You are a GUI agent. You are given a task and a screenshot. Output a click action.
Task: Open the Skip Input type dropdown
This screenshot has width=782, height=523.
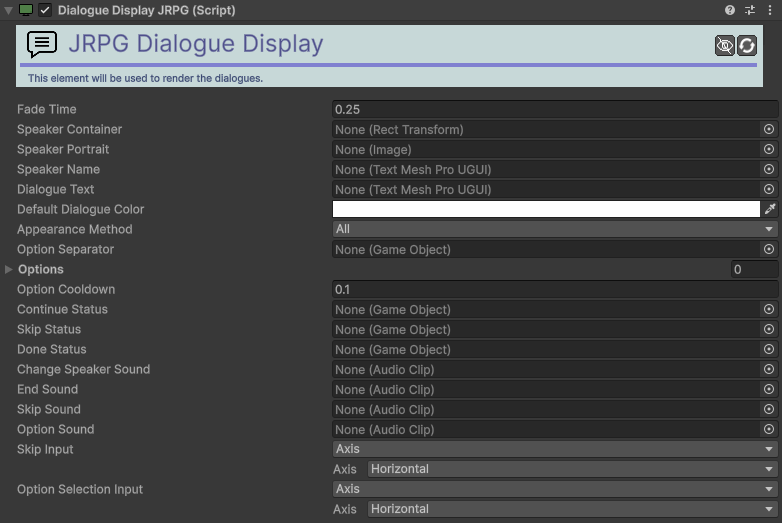coord(555,449)
